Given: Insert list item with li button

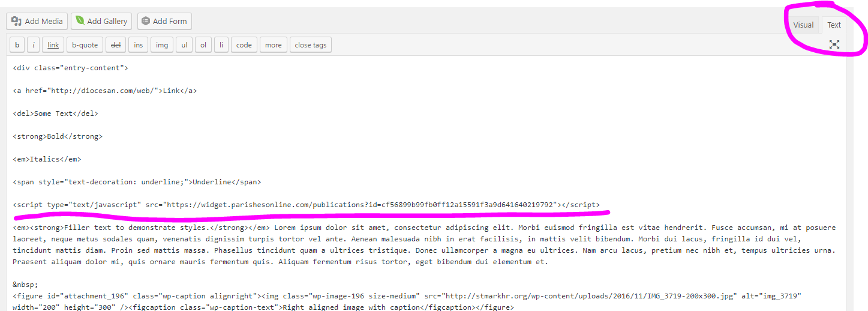Looking at the screenshot, I should click(221, 45).
